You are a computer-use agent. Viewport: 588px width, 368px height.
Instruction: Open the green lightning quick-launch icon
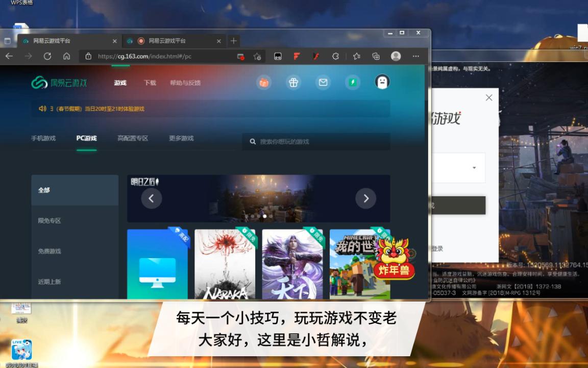tap(352, 82)
